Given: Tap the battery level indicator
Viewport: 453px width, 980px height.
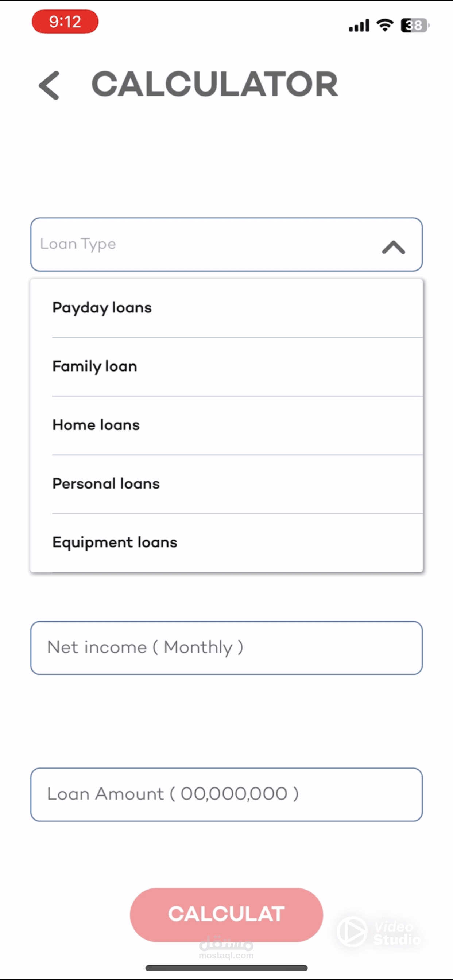Looking at the screenshot, I should click(414, 26).
